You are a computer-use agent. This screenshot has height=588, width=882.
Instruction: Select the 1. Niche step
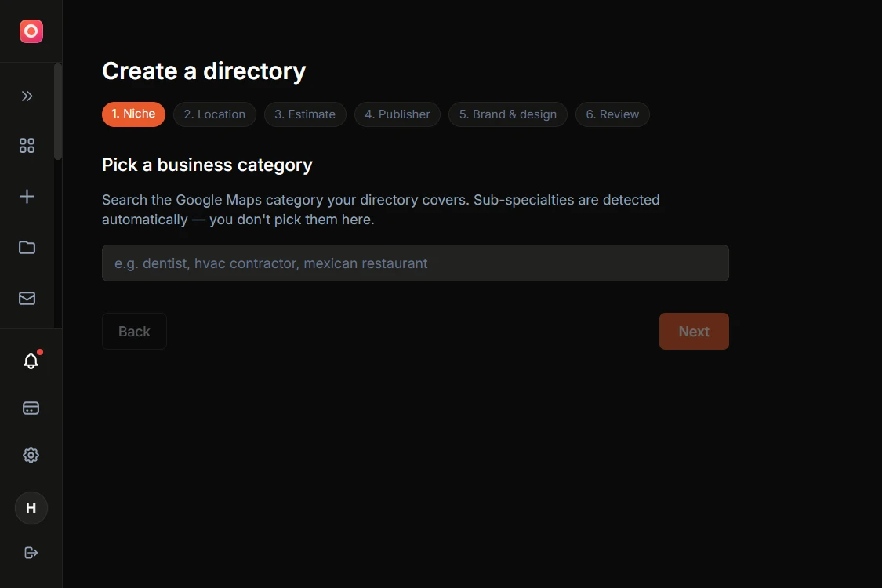(133, 114)
